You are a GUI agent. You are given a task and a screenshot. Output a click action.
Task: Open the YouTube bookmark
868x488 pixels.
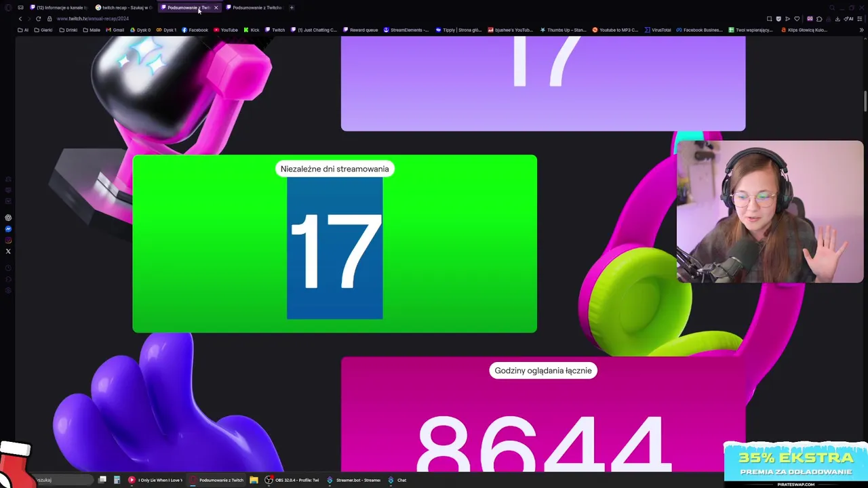(226, 30)
